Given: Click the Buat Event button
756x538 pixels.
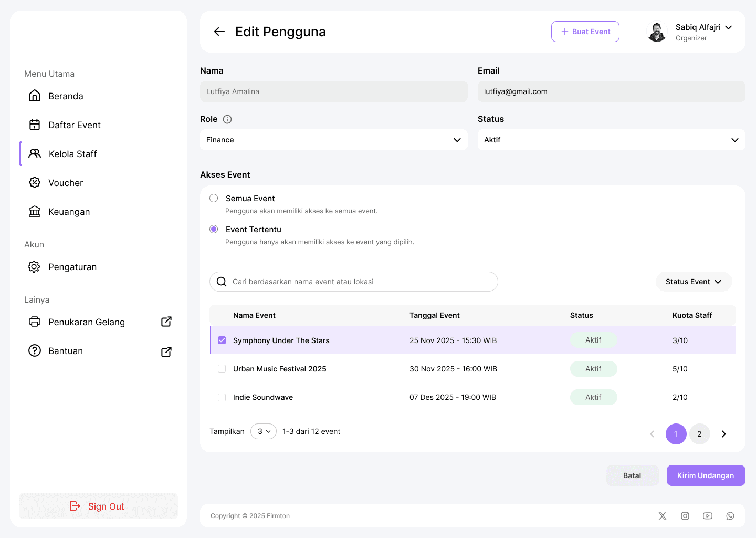Looking at the screenshot, I should [585, 32].
